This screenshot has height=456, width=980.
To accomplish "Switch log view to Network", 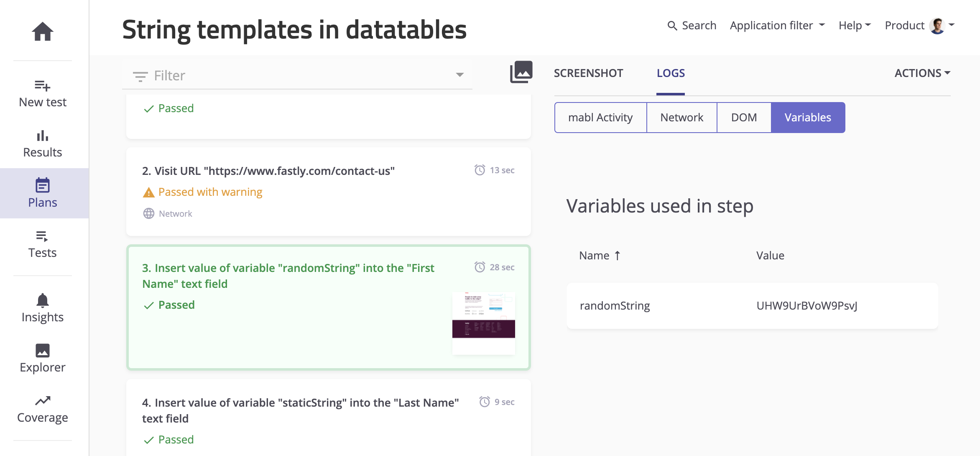I will click(681, 118).
